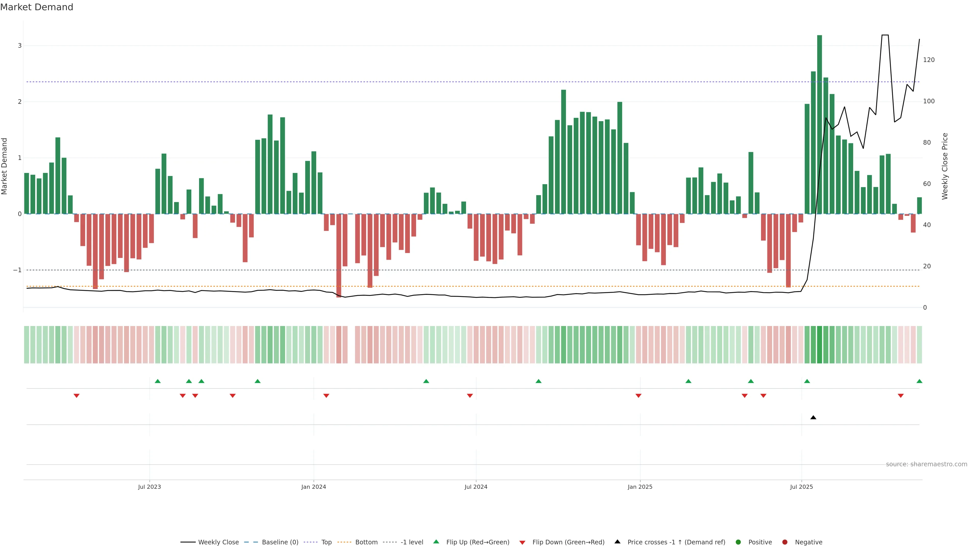Click Negative red circle legend icon
This screenshot has width=980, height=551.
[x=785, y=542]
